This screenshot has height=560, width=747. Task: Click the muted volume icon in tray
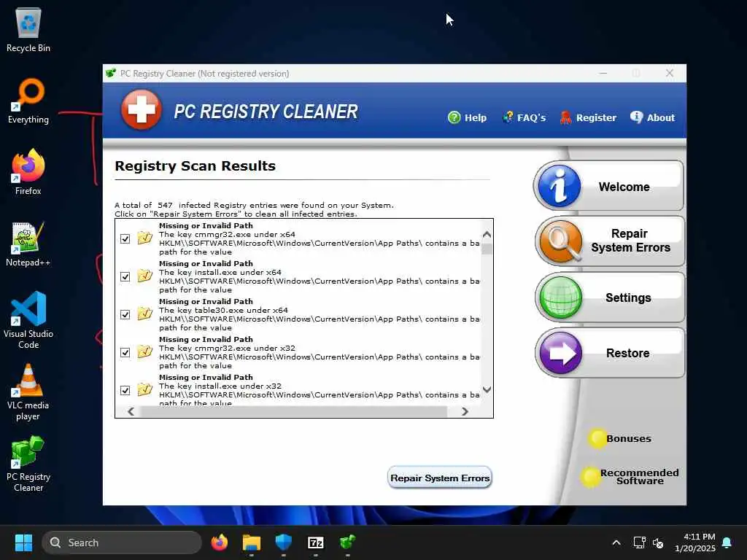coord(658,542)
